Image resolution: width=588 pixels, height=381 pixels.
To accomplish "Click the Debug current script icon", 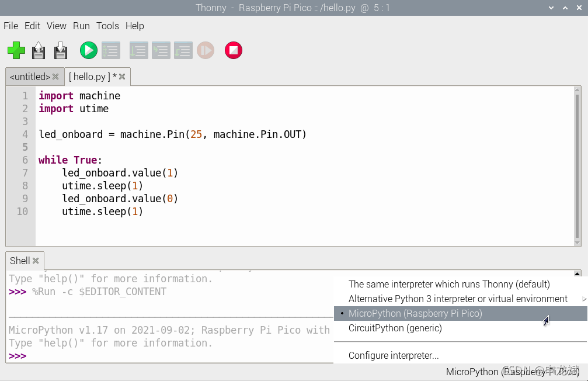I will 111,50.
